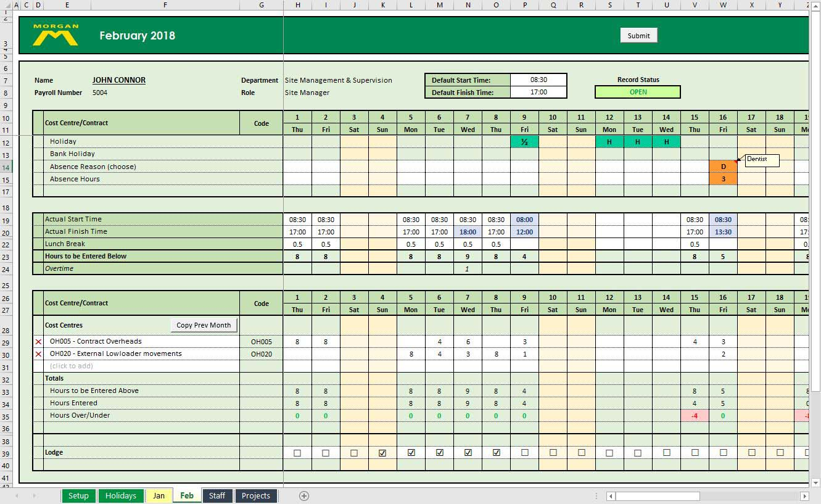Viewport: 821px width, 504px height.
Task: Switch to the Setup sheet tab
Action: pos(78,496)
